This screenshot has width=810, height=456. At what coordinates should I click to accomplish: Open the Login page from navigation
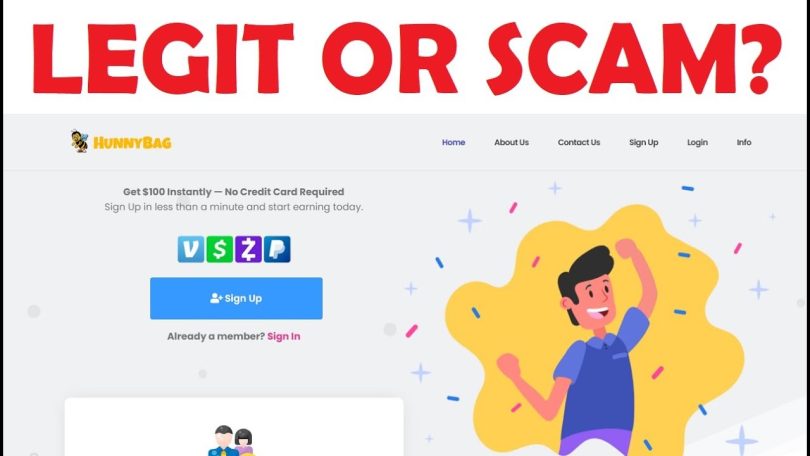point(697,143)
